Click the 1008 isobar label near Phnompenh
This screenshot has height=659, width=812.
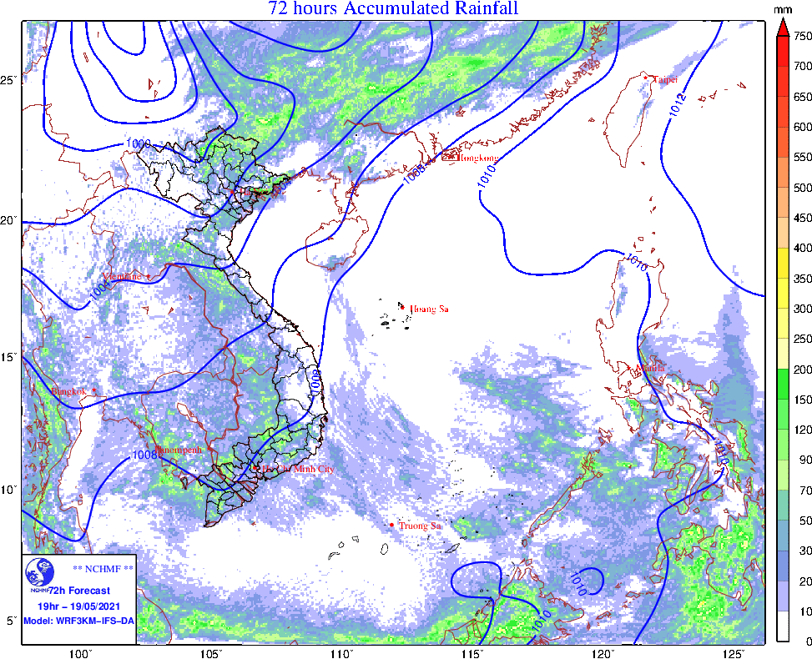144,455
